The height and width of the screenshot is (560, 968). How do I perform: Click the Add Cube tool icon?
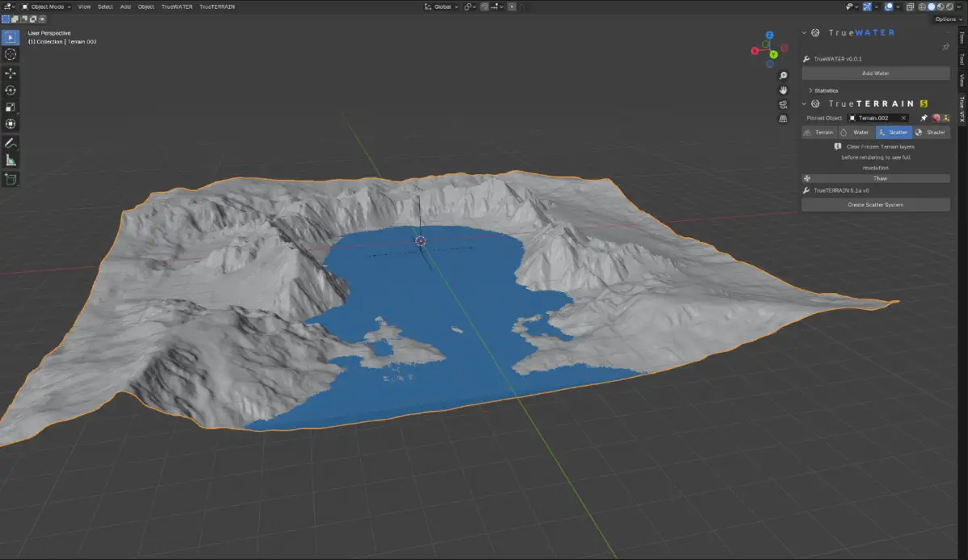[x=10, y=179]
